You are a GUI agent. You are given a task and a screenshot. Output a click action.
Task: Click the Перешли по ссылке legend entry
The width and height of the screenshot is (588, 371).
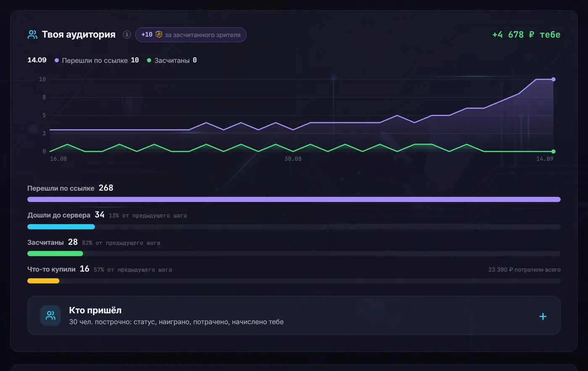point(97,60)
